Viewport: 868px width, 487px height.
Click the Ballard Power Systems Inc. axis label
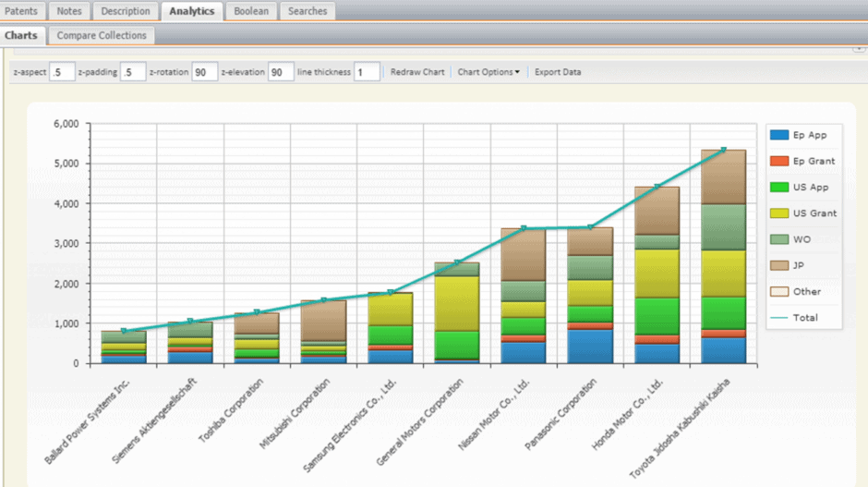87,421
